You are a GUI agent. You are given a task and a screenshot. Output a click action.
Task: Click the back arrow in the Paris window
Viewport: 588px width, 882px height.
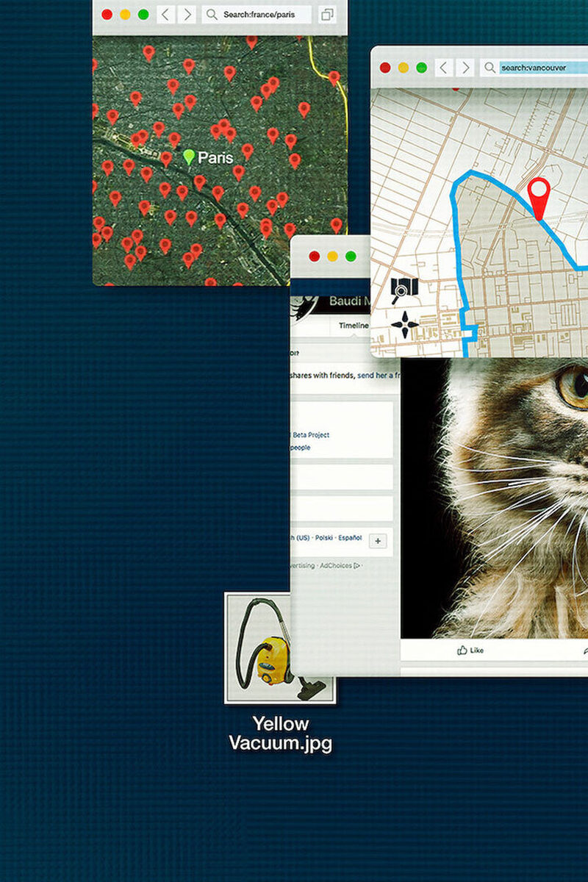[165, 14]
